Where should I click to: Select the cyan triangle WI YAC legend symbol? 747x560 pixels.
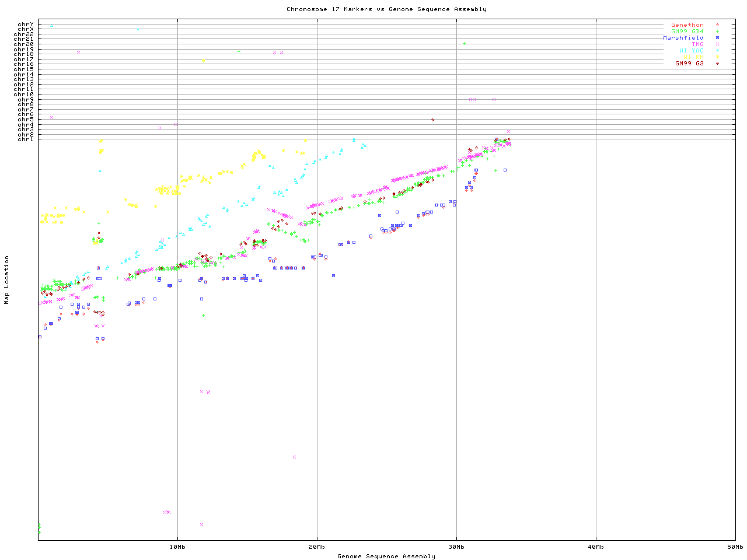pos(717,51)
